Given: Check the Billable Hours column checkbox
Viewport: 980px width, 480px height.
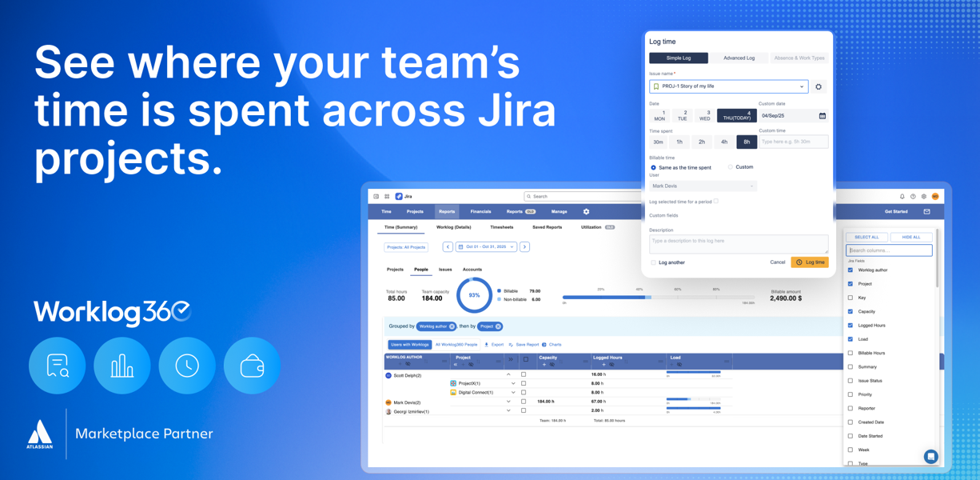Looking at the screenshot, I should click(851, 353).
